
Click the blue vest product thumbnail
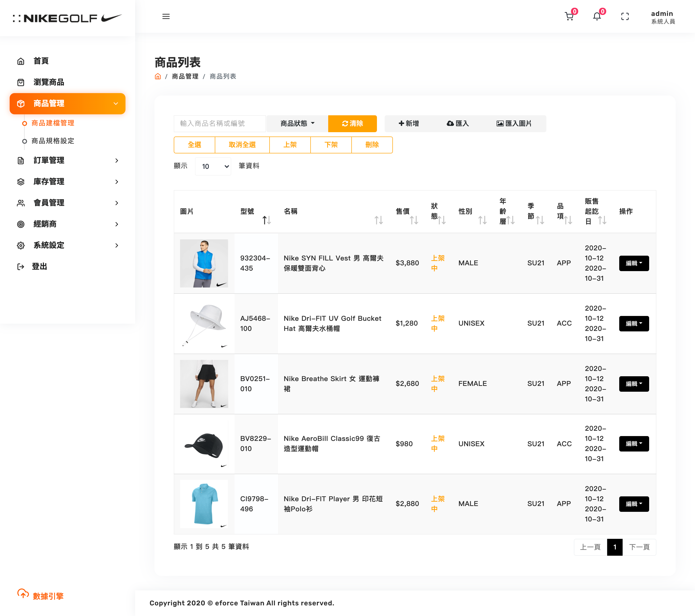tap(204, 263)
